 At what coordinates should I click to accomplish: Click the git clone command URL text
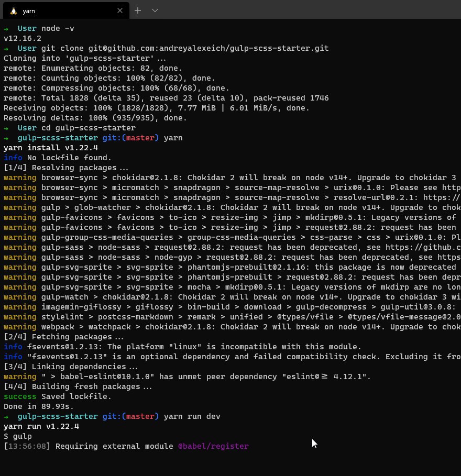208,48
